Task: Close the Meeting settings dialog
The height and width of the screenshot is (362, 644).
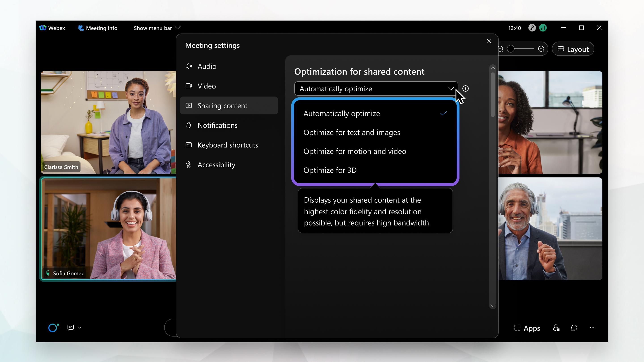Action: click(x=489, y=41)
